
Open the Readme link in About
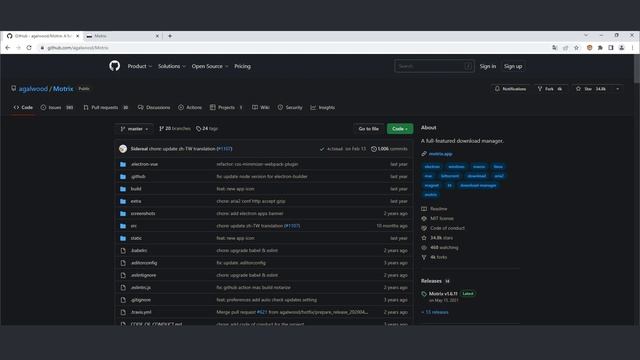coord(438,209)
